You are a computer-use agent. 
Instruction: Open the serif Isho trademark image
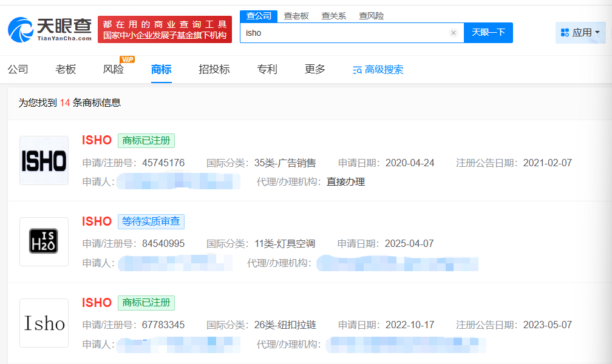(x=44, y=323)
